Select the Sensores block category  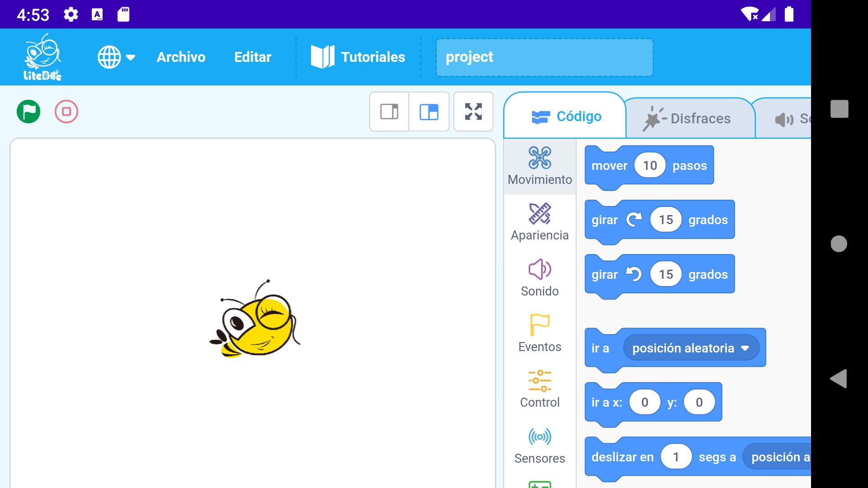[540, 445]
